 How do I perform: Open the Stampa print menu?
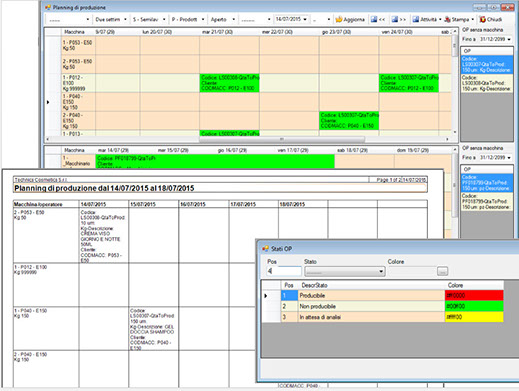[459, 19]
